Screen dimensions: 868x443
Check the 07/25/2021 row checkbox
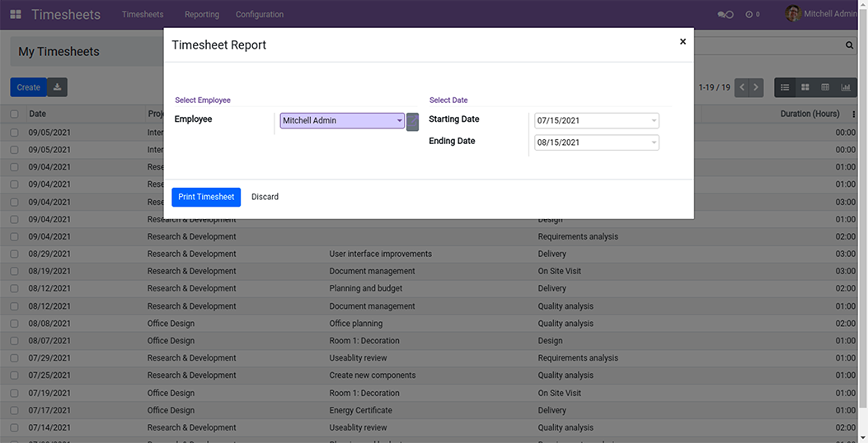click(14, 375)
